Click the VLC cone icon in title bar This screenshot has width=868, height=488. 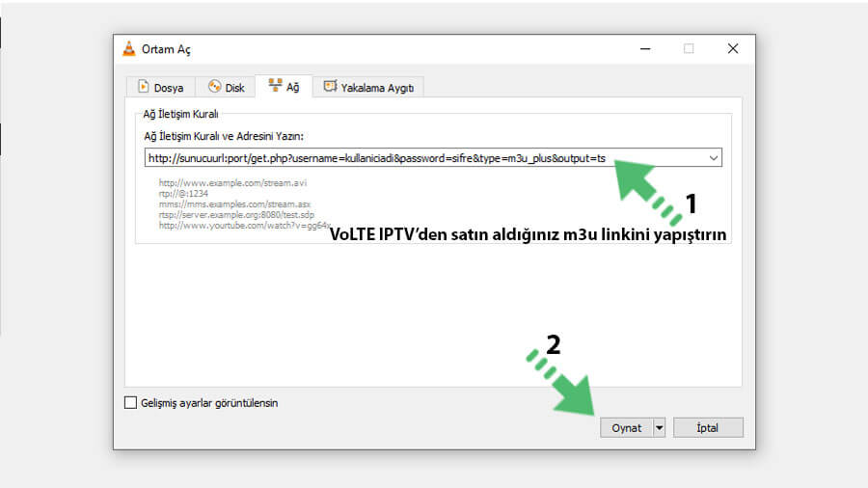click(129, 48)
